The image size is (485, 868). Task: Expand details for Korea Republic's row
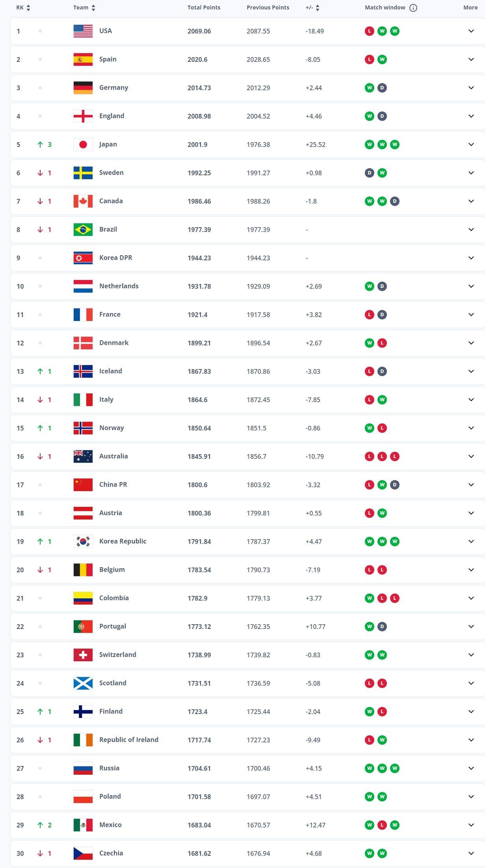click(x=470, y=541)
